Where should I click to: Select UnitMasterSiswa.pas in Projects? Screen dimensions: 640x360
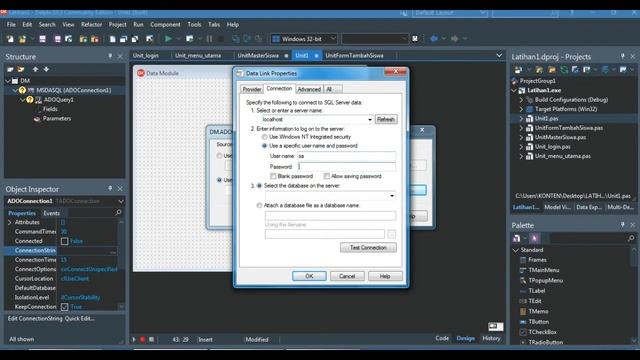click(x=560, y=137)
